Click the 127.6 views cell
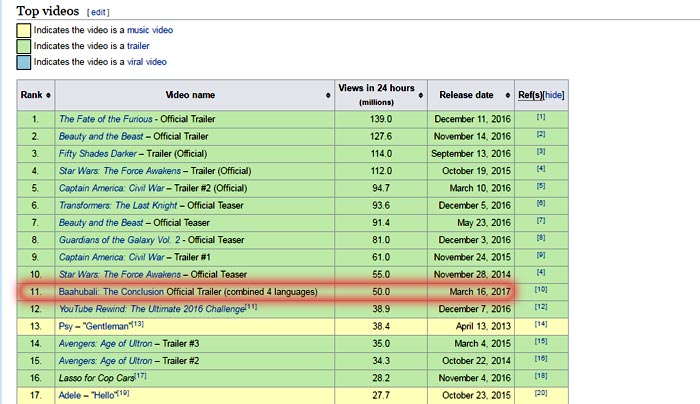This screenshot has width=700, height=404. [x=381, y=137]
